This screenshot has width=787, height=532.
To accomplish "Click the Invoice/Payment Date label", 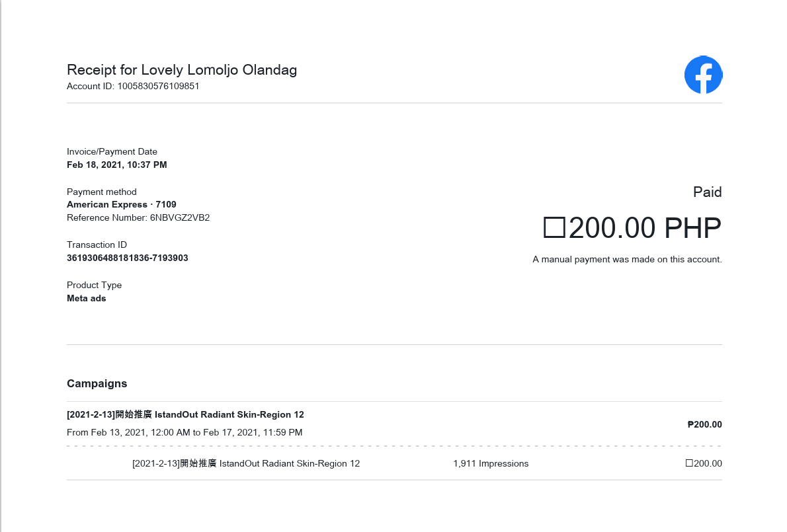I will [x=112, y=151].
